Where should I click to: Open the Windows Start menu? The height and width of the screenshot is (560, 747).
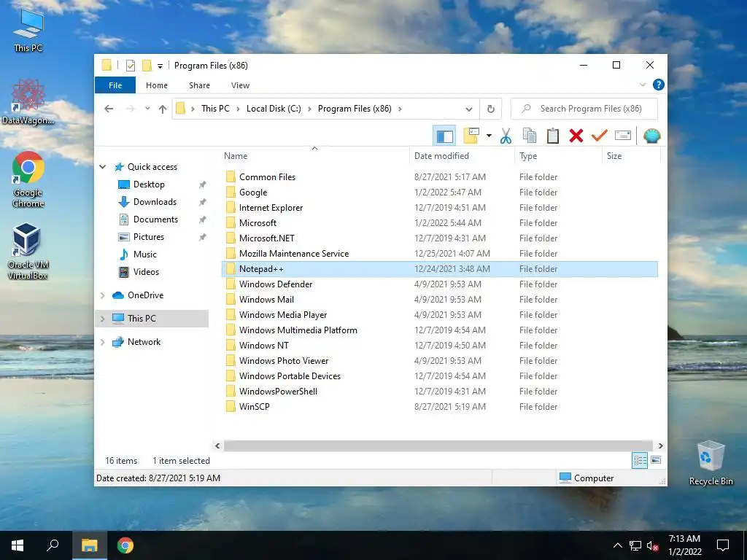pos(18,545)
